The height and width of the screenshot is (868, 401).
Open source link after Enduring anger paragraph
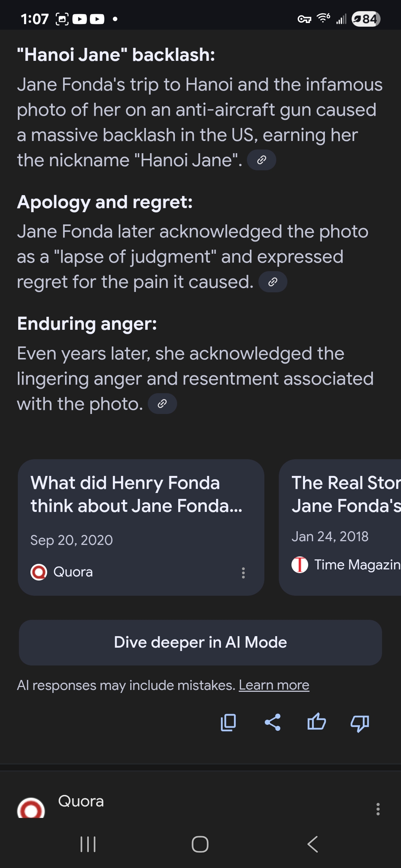click(162, 404)
